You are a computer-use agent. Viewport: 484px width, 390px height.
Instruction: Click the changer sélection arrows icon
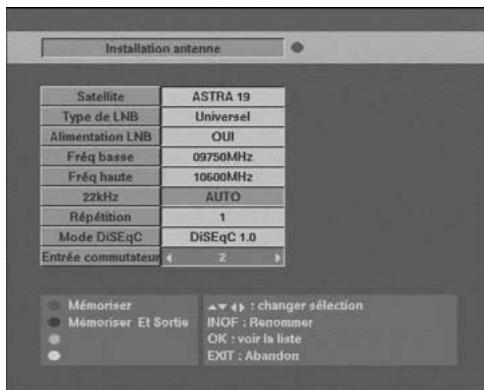[x=226, y=307]
